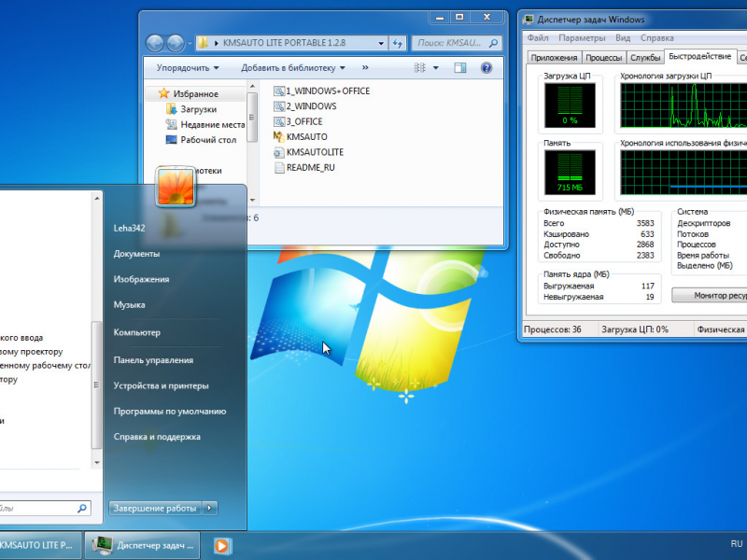Click the Explorer back navigation arrow
The width and height of the screenshot is (747, 560).
154,43
